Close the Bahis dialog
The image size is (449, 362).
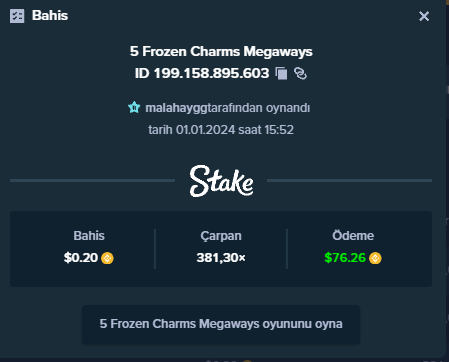pos(424,16)
